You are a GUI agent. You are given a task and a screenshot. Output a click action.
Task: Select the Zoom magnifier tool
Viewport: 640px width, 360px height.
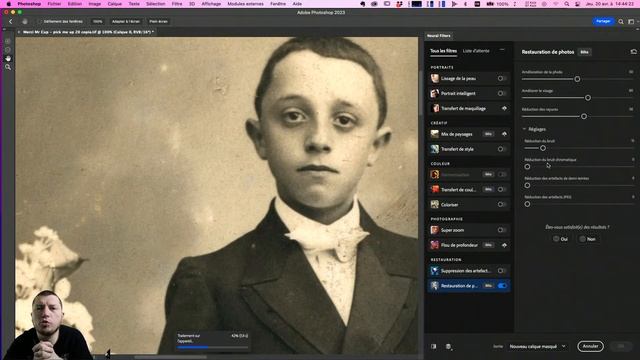coord(8,67)
